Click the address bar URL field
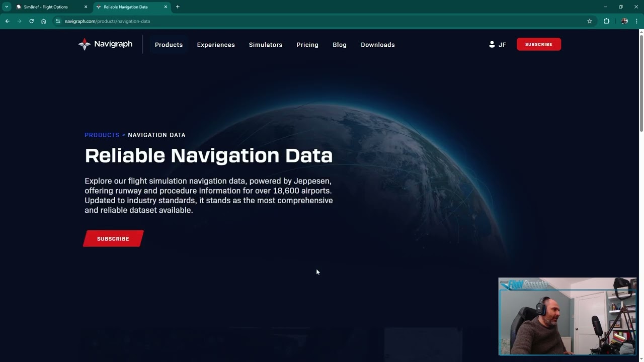Viewport: 644px width, 362px height. tap(322, 21)
